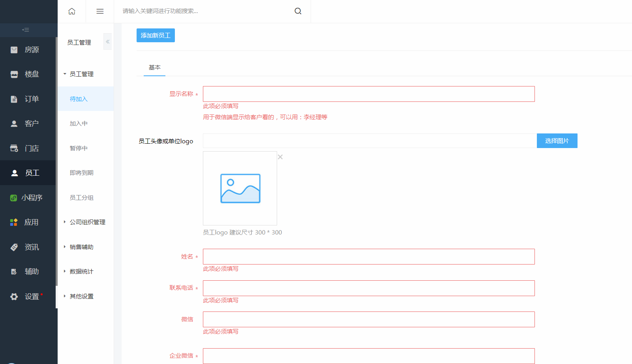Click the 选择图片 button
Screen dimensions: 632x364
click(x=557, y=141)
